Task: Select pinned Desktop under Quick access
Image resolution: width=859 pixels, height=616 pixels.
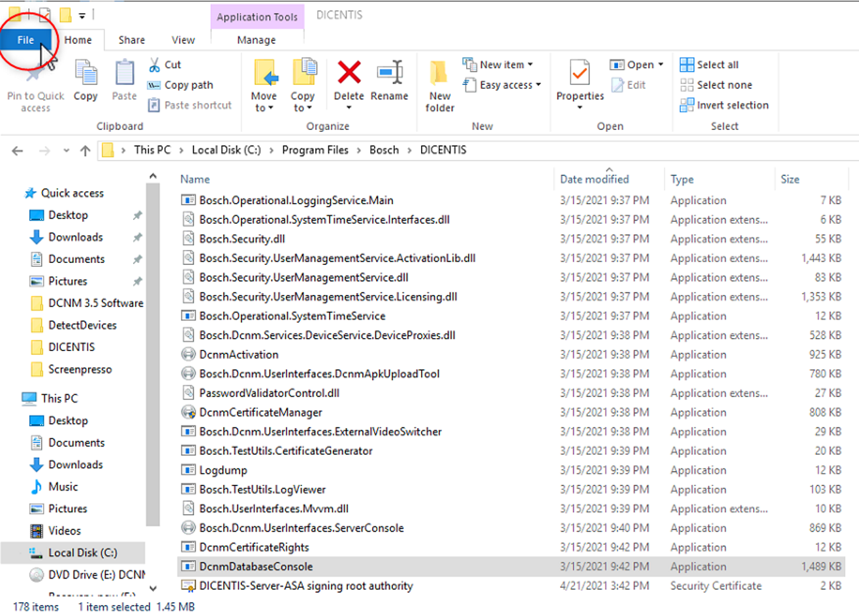Action: click(68, 215)
